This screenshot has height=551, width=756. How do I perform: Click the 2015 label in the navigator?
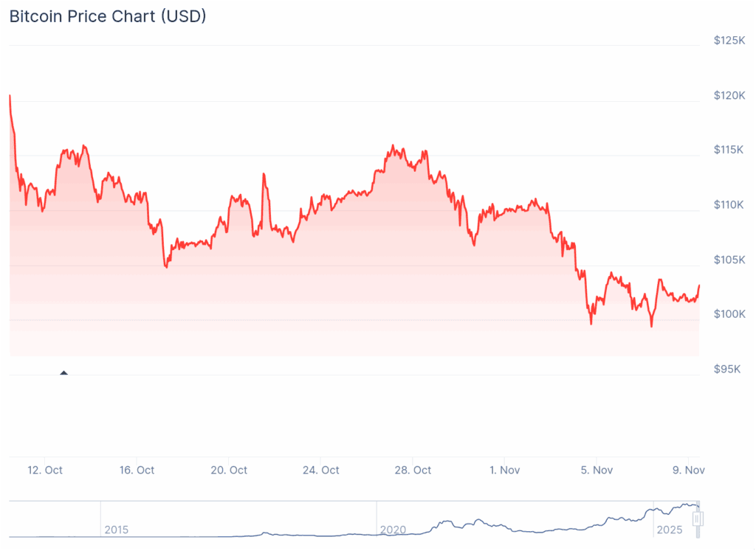pyautogui.click(x=117, y=530)
